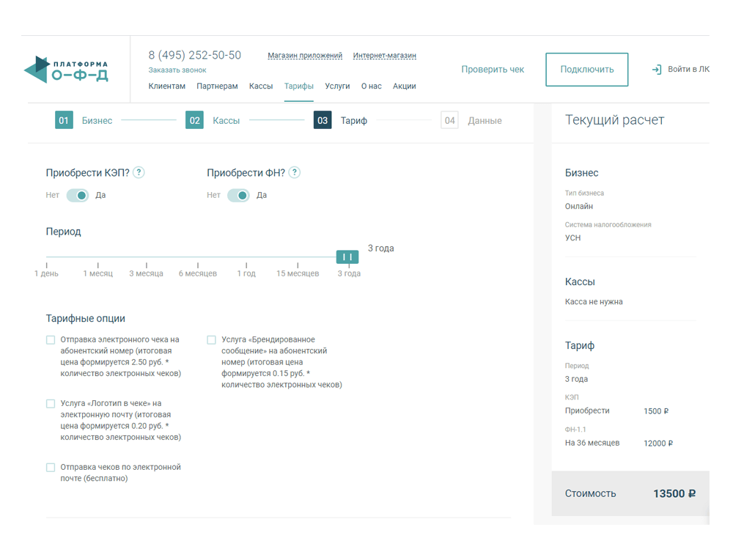Enable checkbox «Отправка электронного чека на абонентский номер»
733x560 pixels.
point(50,339)
